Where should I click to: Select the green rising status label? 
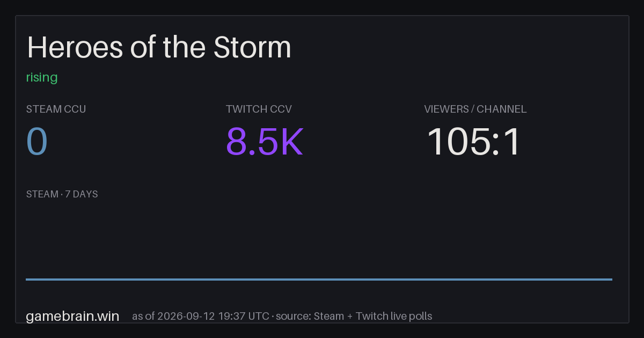pyautogui.click(x=42, y=78)
